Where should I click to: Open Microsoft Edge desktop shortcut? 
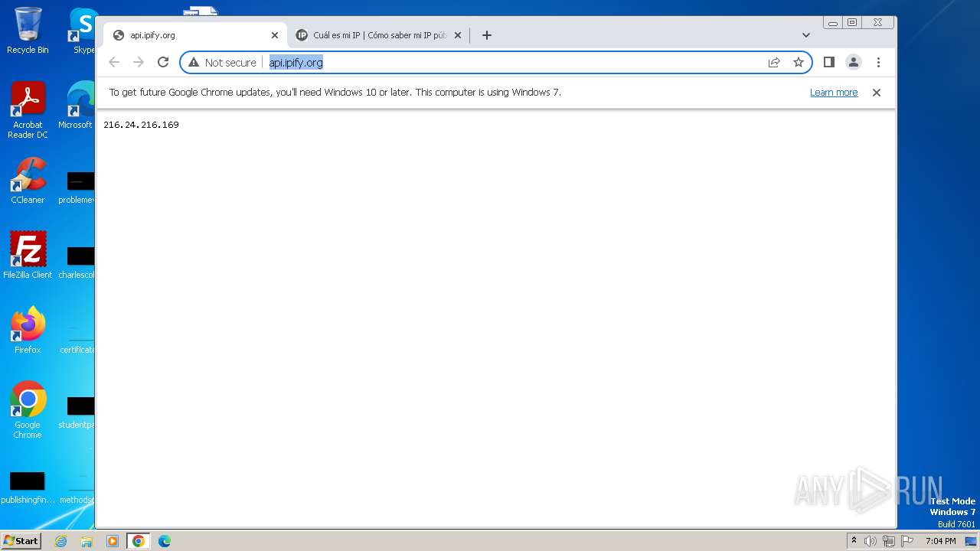77,106
